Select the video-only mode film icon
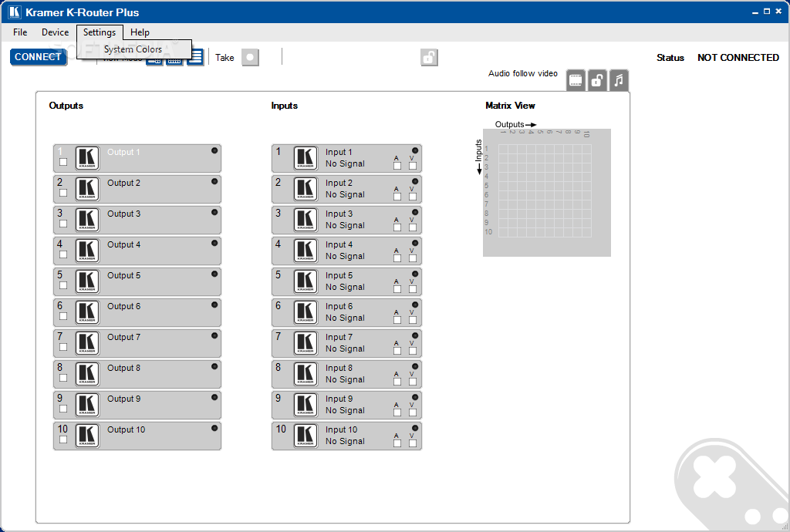790x532 pixels. tap(576, 80)
